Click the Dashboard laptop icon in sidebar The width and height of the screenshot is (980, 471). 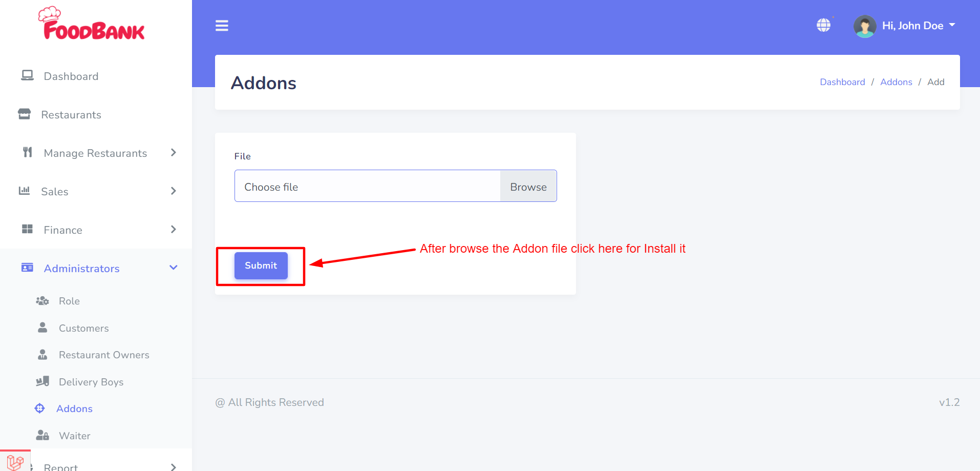click(x=27, y=76)
